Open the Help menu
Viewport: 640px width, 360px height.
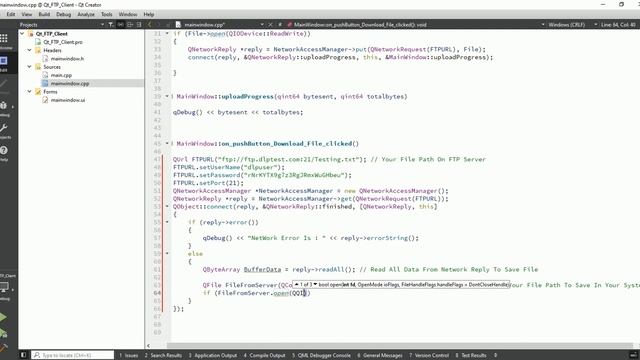pyautogui.click(x=149, y=14)
